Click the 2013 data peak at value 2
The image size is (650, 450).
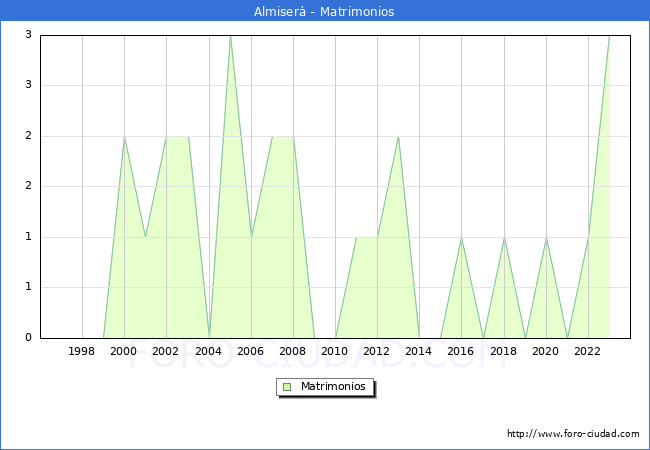point(398,137)
